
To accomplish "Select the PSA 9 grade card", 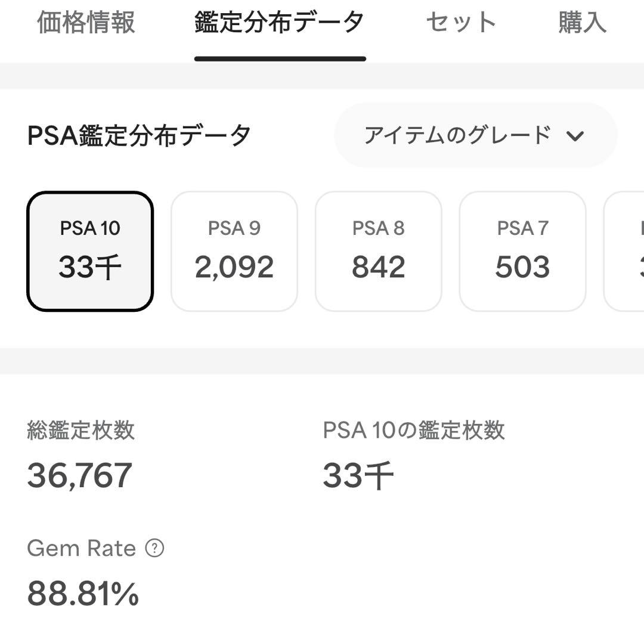I will coord(235,250).
